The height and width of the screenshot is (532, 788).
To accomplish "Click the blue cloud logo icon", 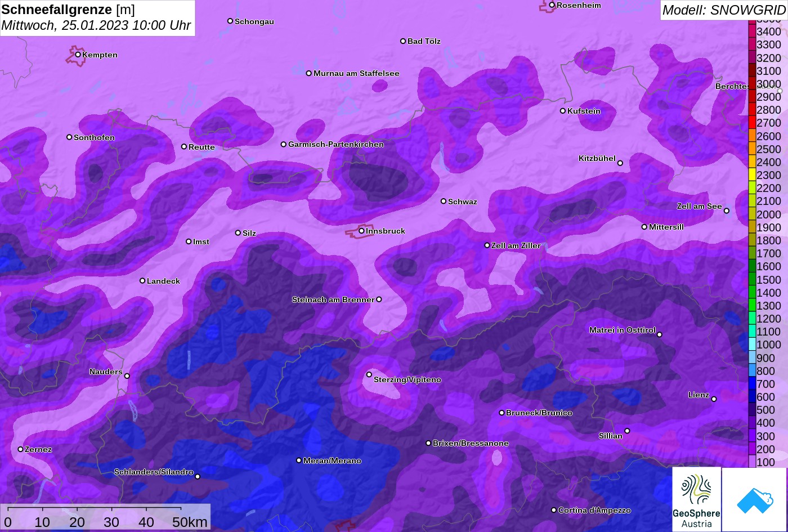I will (x=754, y=499).
